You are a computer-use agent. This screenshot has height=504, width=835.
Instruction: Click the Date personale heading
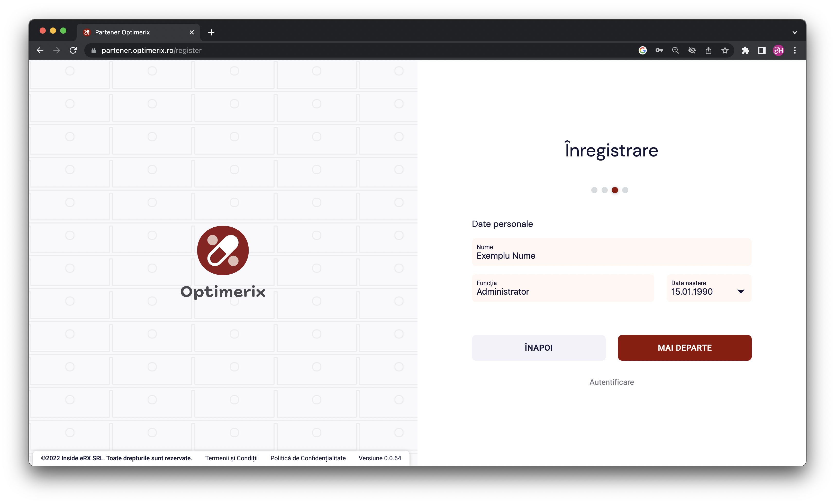click(502, 224)
